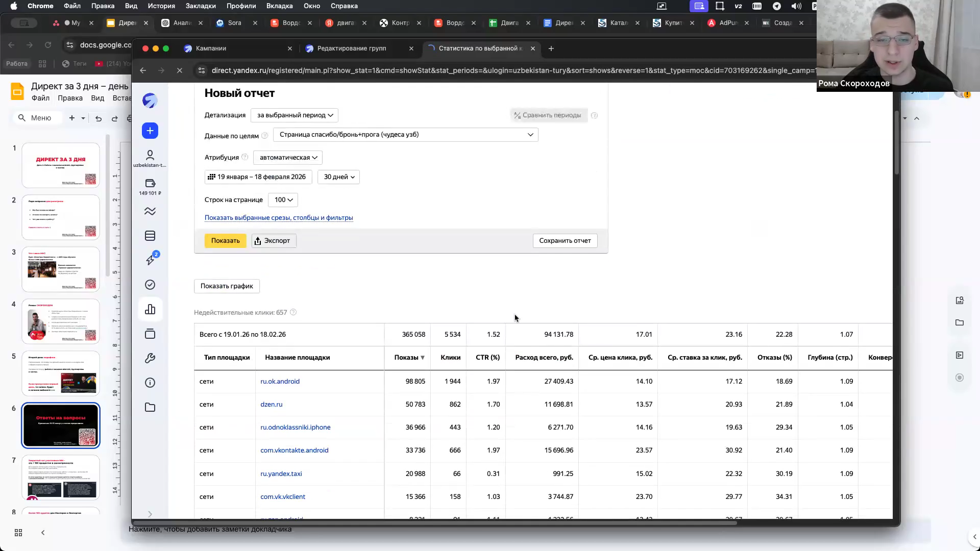The height and width of the screenshot is (551, 980).
Task: Click the blue plus create button in Direct sidebar
Action: (x=150, y=131)
